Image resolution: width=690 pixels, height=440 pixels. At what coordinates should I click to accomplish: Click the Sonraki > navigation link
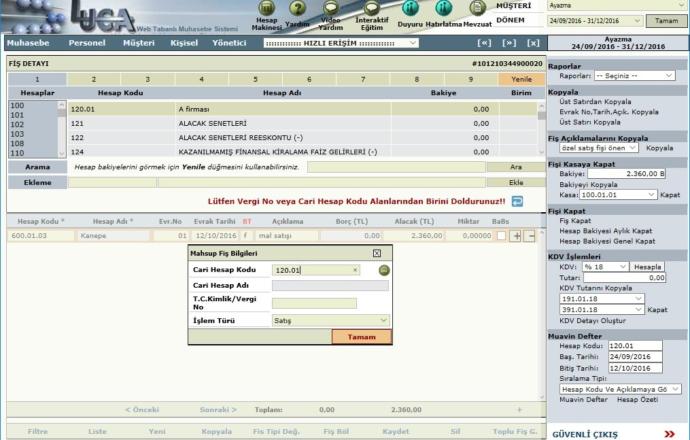218,410
